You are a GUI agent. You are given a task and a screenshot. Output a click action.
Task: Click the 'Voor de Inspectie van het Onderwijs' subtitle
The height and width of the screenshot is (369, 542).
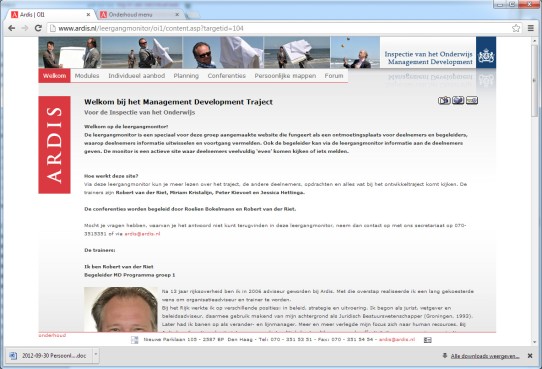(140, 113)
